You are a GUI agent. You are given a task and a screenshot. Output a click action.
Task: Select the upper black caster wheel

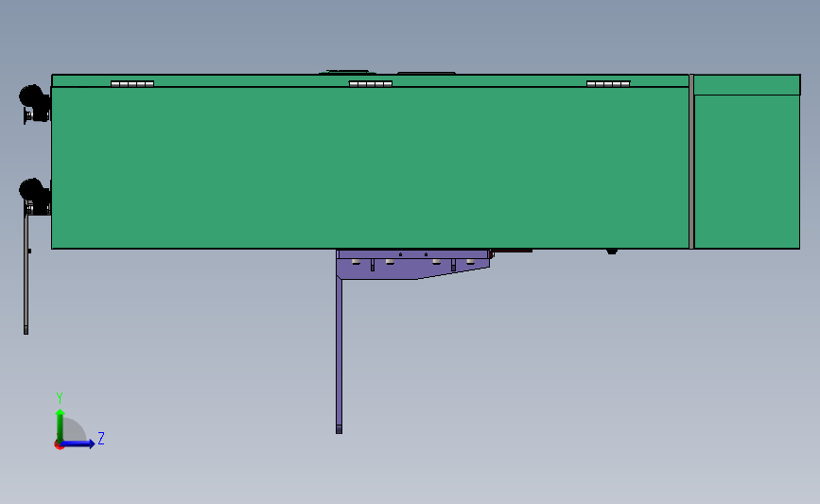(32, 97)
